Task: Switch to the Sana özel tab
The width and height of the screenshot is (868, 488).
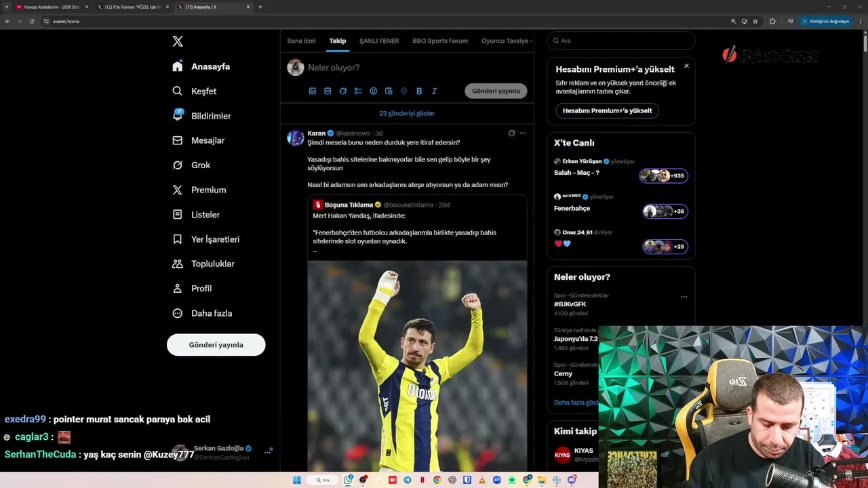Action: pyautogui.click(x=301, y=41)
